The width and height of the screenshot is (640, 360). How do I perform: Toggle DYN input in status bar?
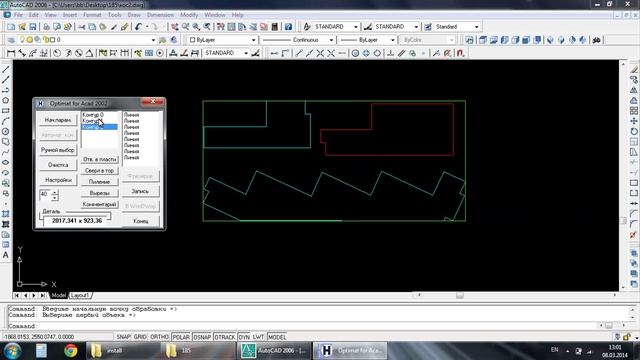click(244, 337)
